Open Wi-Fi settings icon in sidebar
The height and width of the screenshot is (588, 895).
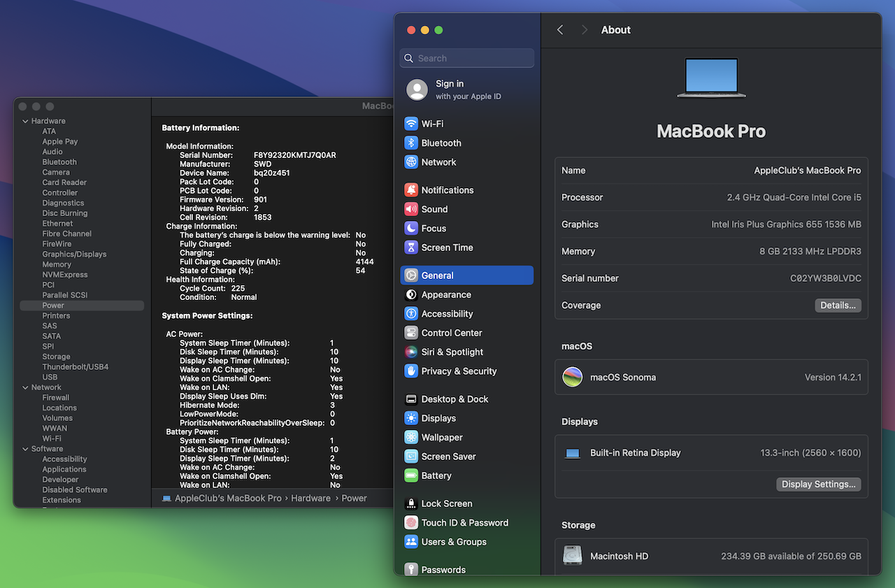point(411,124)
